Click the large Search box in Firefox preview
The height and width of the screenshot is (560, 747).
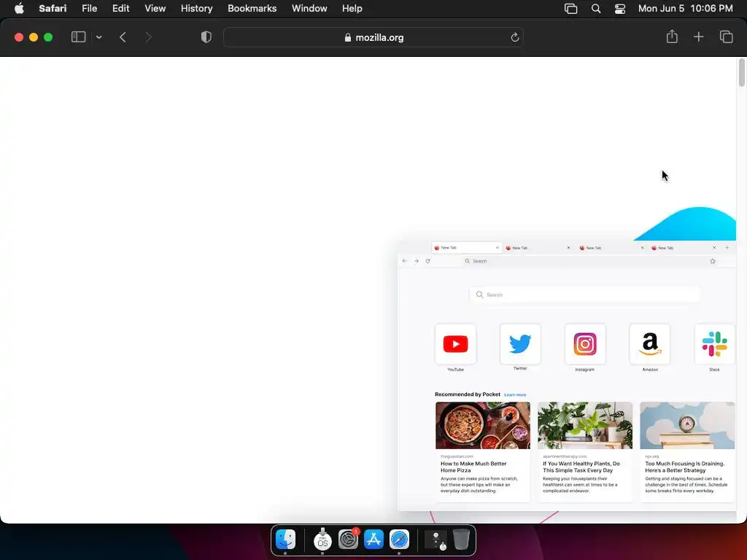point(584,295)
